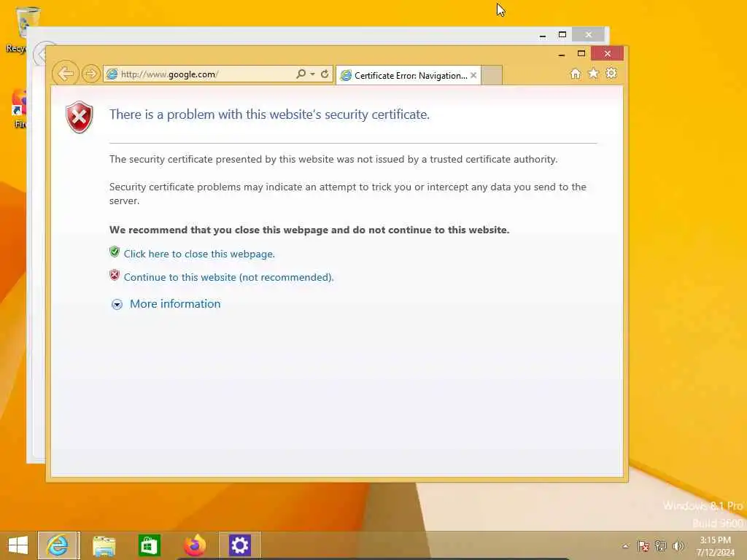Select the Recycle Bin desktop icon
This screenshot has height=560, width=747.
24,29
